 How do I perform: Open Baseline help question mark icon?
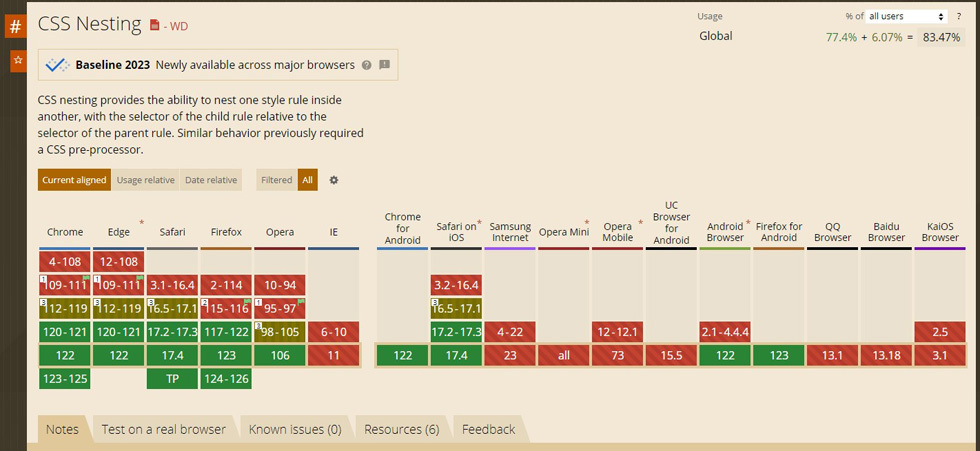click(367, 65)
